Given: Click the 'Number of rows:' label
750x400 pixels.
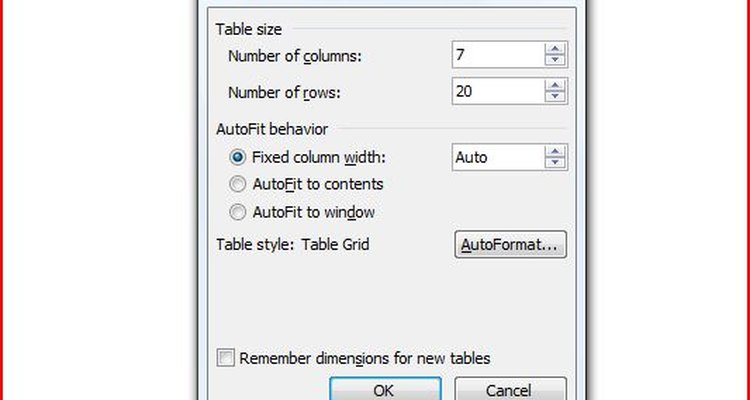Looking at the screenshot, I should 284,92.
